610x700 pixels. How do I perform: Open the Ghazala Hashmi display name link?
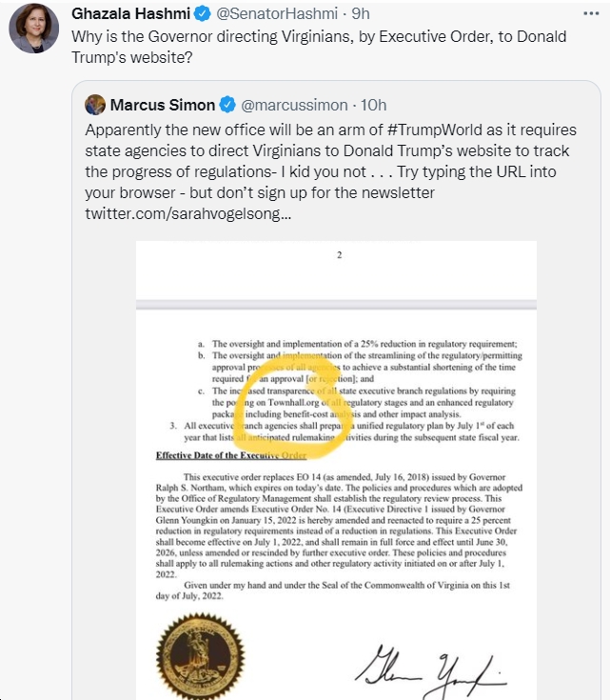coord(130,14)
